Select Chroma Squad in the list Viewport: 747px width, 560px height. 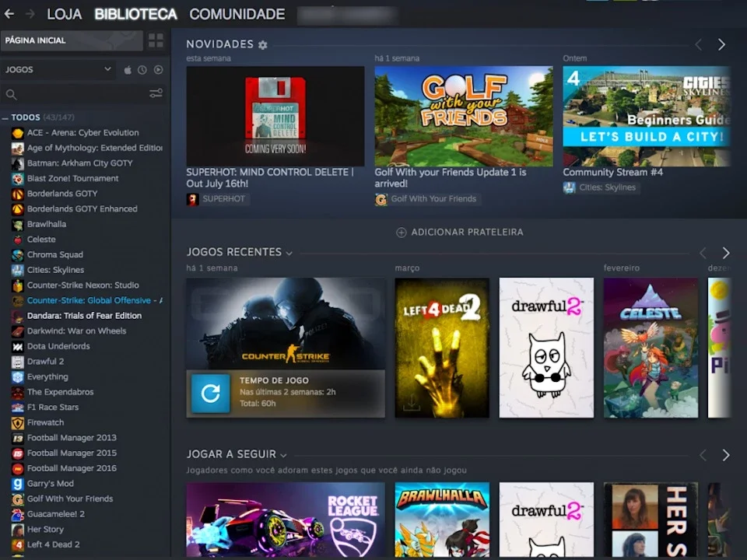click(x=54, y=255)
